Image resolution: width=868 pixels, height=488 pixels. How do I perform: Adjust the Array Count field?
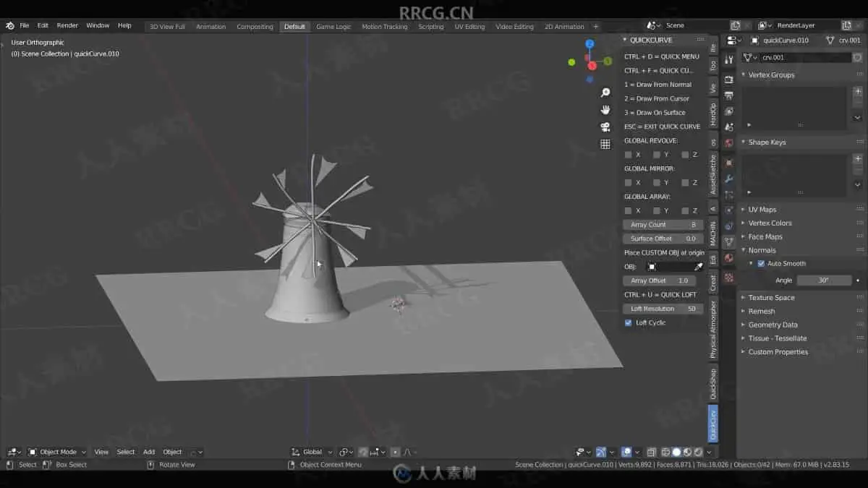[x=663, y=225]
